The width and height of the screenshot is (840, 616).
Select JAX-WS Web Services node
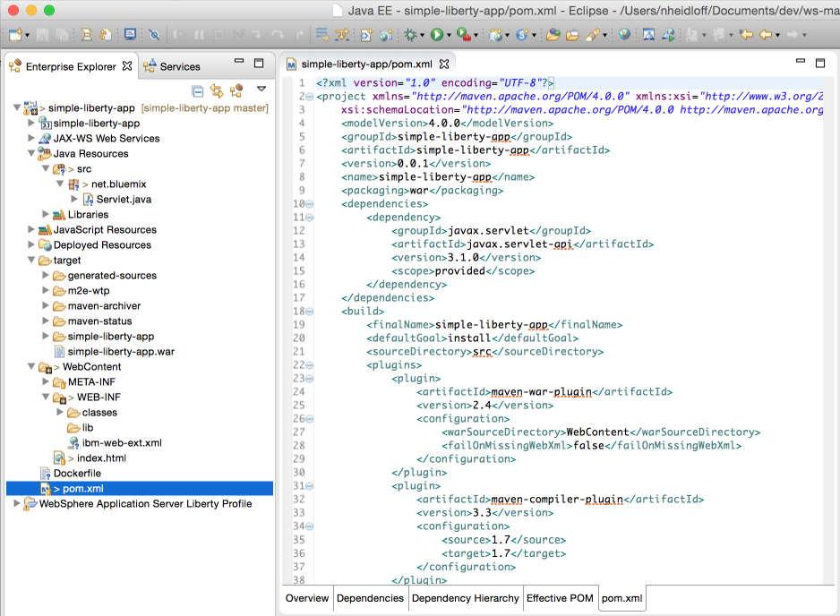pyautogui.click(x=107, y=138)
